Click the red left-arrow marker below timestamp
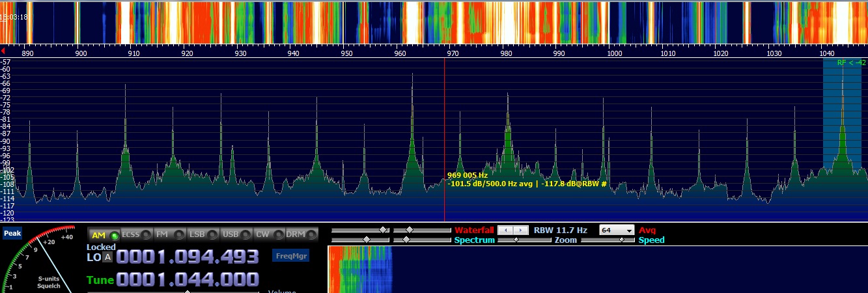Viewport: 868px width, 293px height. click(3, 51)
